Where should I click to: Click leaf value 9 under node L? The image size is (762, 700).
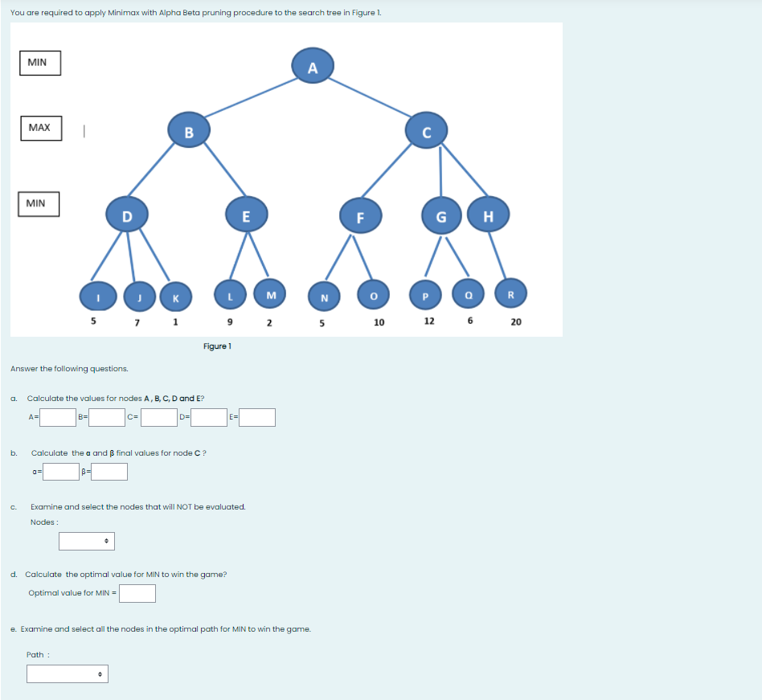230,322
